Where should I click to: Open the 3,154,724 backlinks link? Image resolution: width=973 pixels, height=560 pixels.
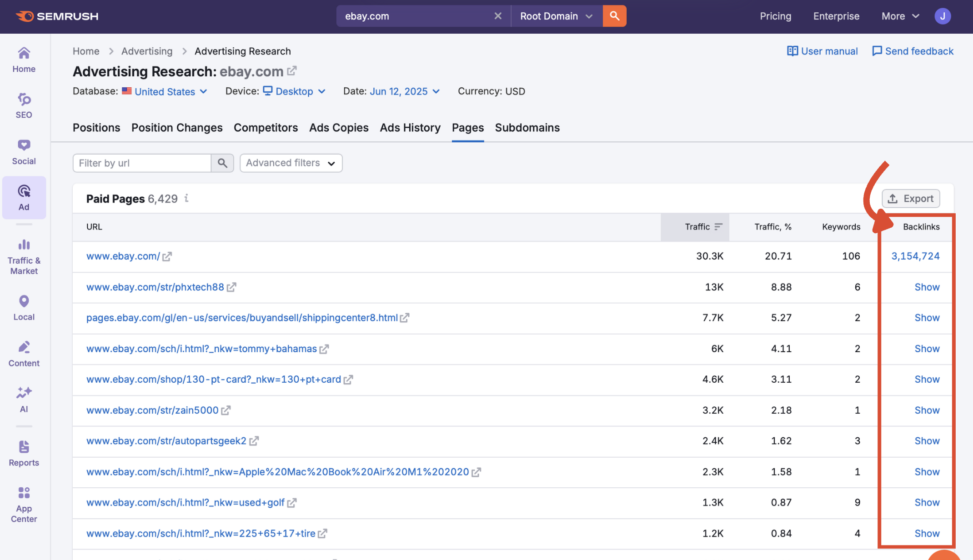pyautogui.click(x=916, y=256)
